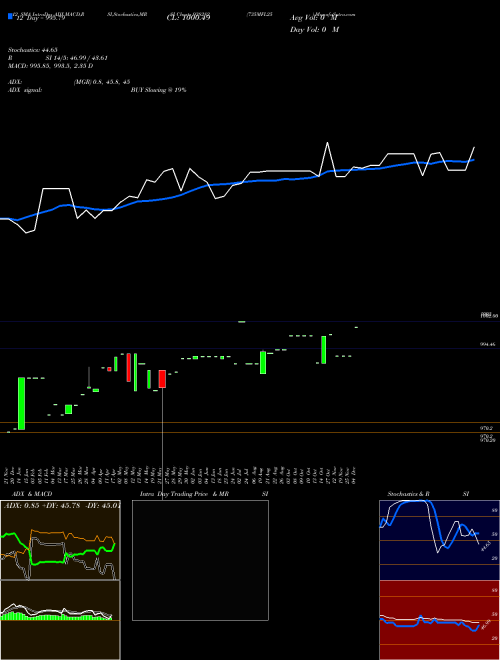Click the 'CL: 1000.49' closing price text
The width and height of the screenshot is (500, 660).
tap(188, 17)
